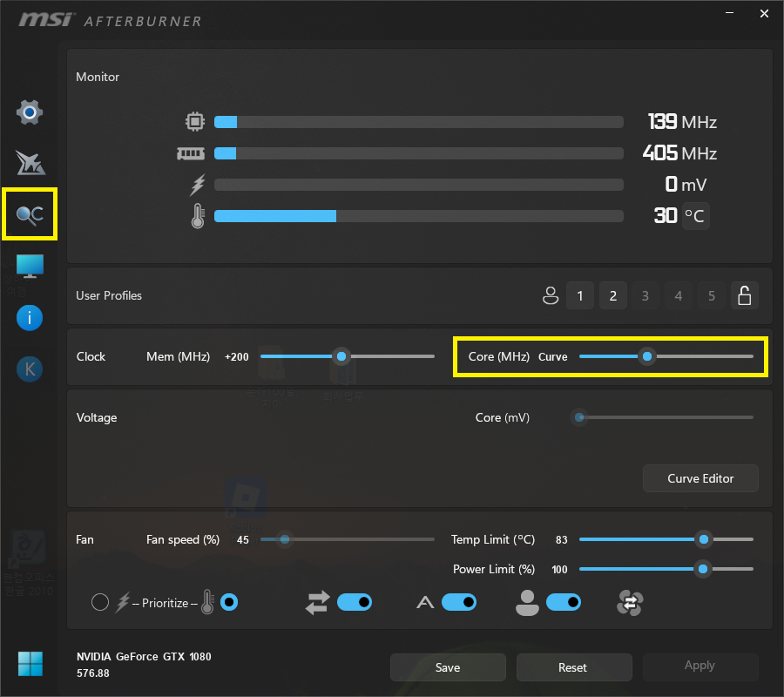Launch the OC Scanner icon
This screenshot has height=697, width=784.
pos(30,214)
